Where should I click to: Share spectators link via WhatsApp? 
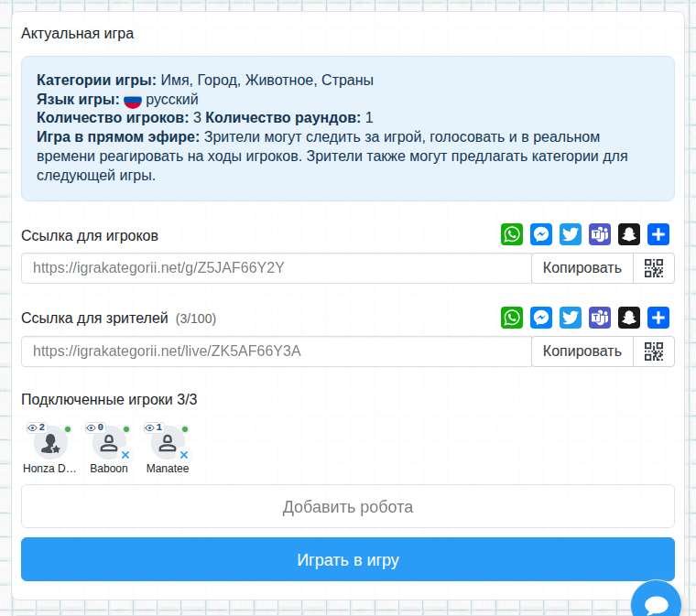click(512, 318)
